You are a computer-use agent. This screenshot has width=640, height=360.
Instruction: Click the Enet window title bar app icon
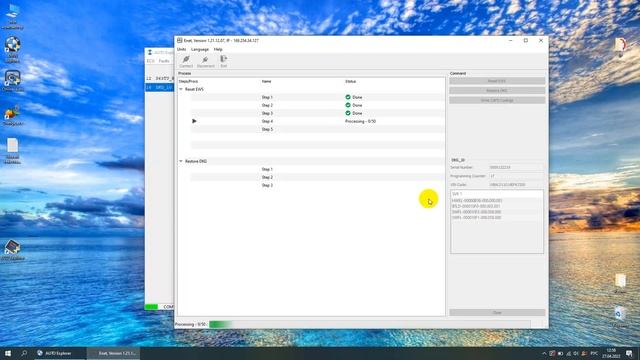(180, 40)
